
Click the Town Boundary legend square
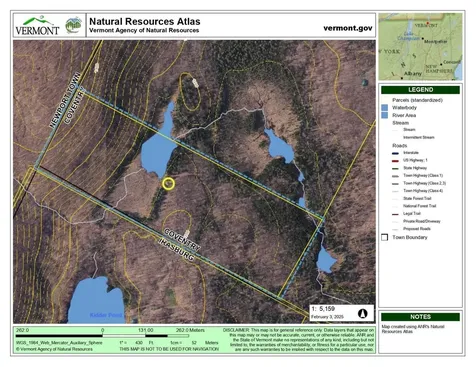[385, 237]
